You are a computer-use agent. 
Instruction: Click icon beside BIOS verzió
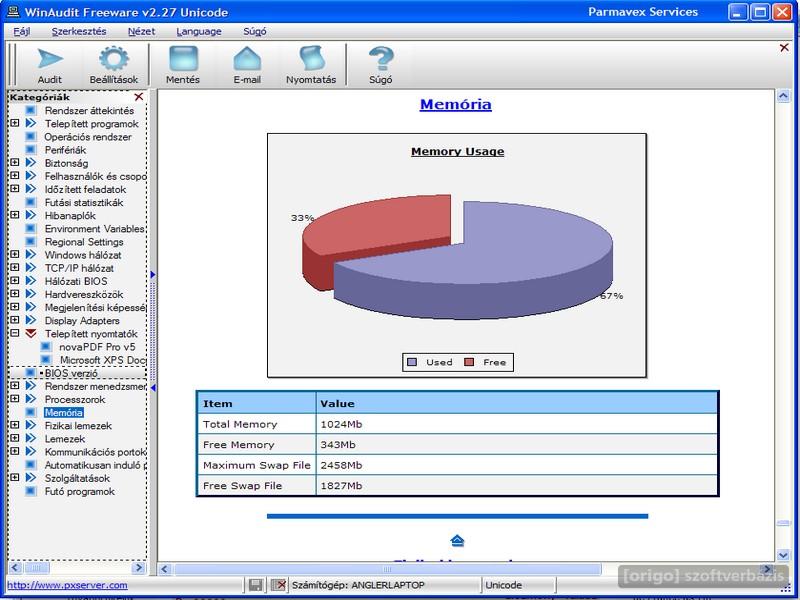coord(31,373)
